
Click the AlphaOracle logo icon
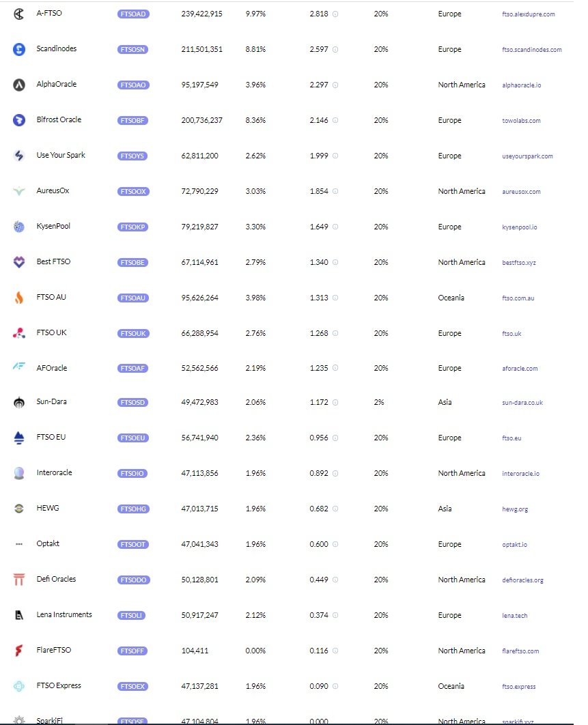point(19,85)
